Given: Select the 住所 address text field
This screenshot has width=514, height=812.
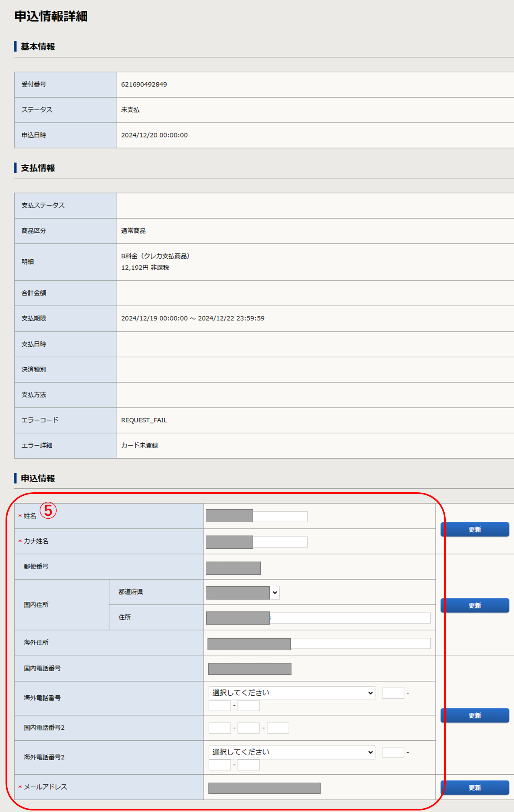Looking at the screenshot, I should (x=318, y=618).
